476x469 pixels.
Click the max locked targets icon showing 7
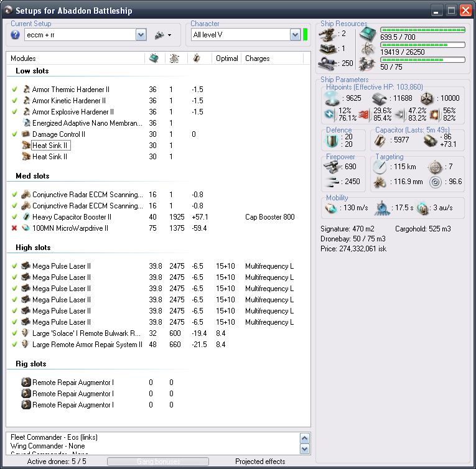[435, 167]
